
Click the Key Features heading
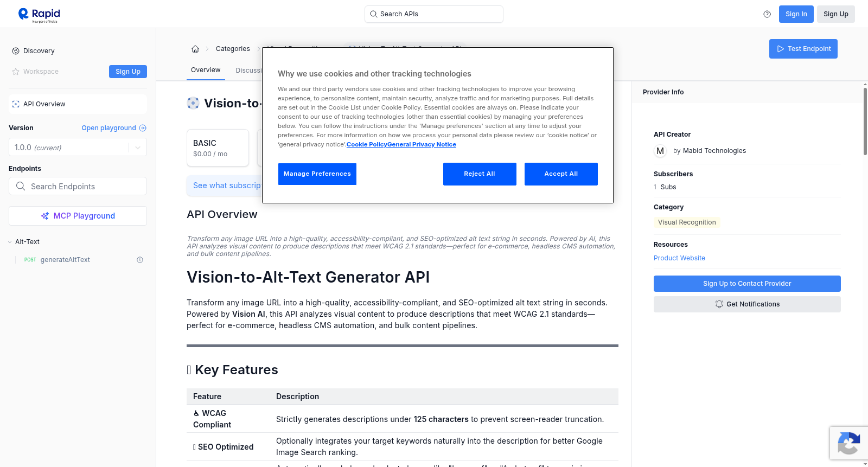coord(232,370)
